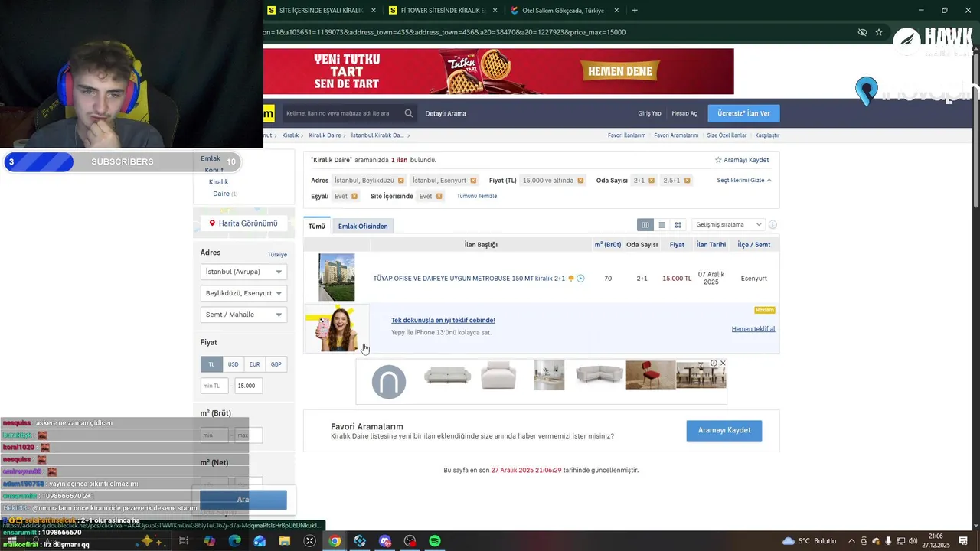
Task: Bookmark this page with star icon
Action: click(x=879, y=32)
